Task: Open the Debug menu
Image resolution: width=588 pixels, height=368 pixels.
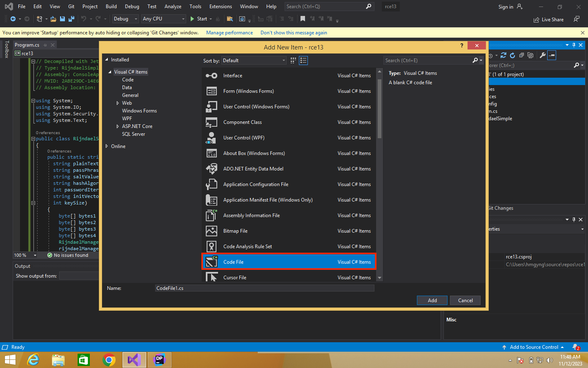Action: [x=132, y=7]
